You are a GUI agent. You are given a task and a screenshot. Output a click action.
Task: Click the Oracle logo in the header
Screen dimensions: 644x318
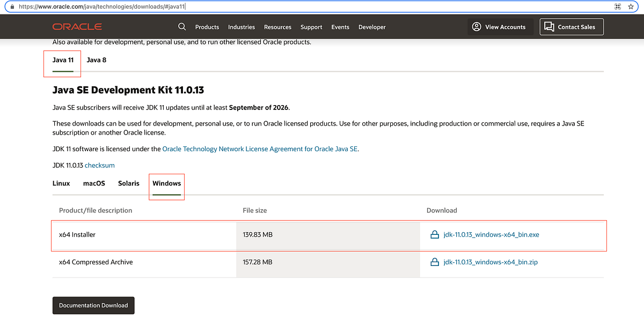(76, 26)
